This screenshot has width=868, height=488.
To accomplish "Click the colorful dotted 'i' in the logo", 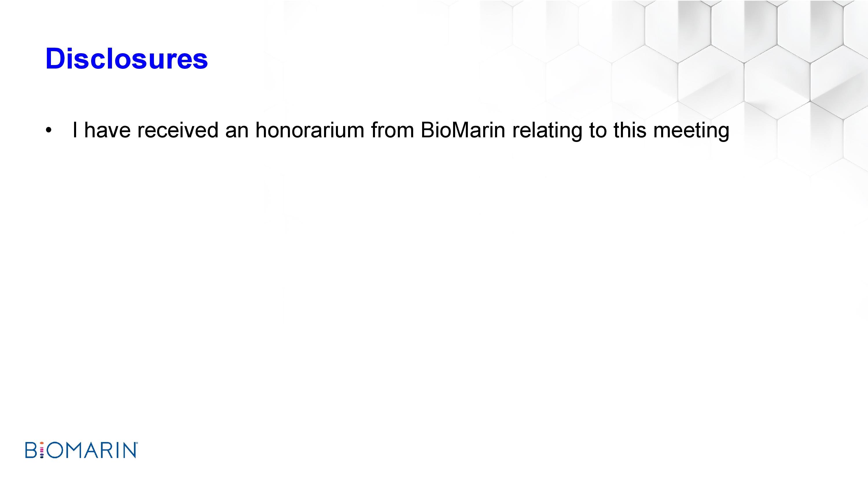I will [42, 450].
